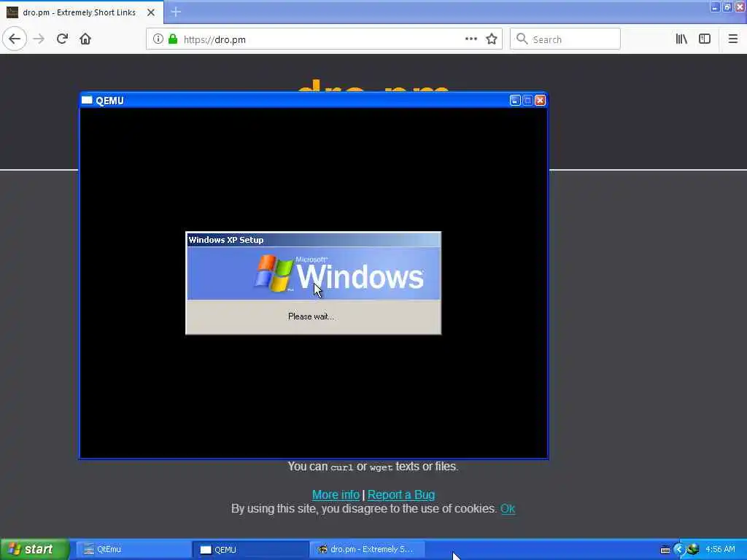
Task: Open the Windows start menu
Action: pos(34,549)
